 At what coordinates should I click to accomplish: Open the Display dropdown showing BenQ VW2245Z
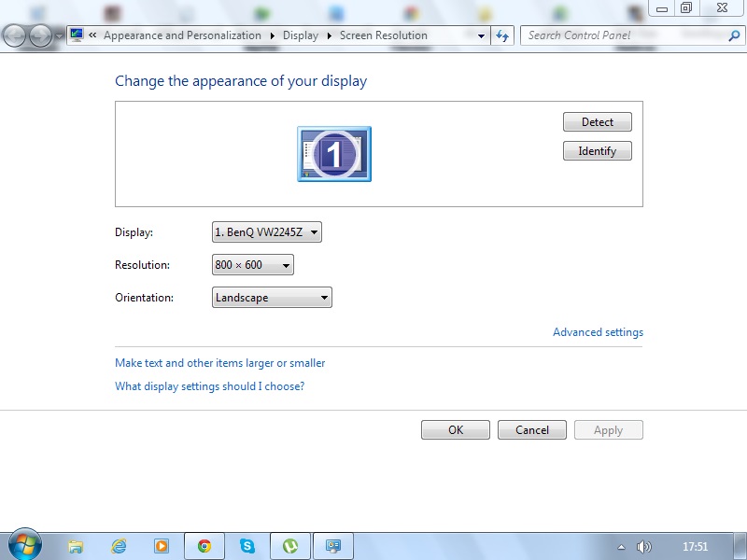click(x=267, y=232)
